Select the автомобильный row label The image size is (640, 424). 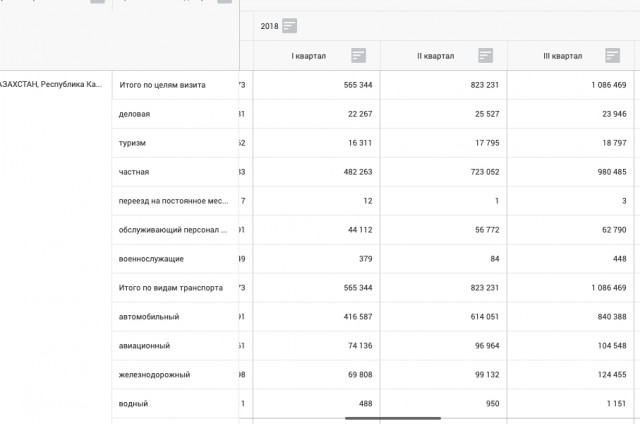[x=149, y=317]
